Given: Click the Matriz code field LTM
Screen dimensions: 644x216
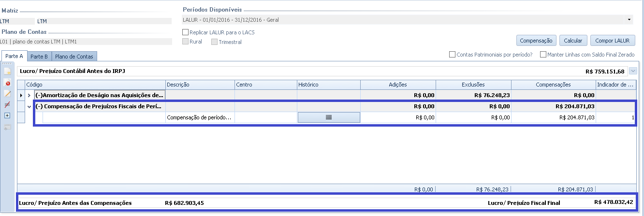Looking at the screenshot, I should click(17, 21).
